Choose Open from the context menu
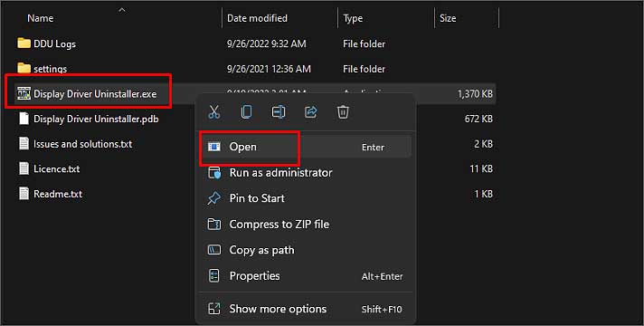644x326 pixels. click(306, 147)
